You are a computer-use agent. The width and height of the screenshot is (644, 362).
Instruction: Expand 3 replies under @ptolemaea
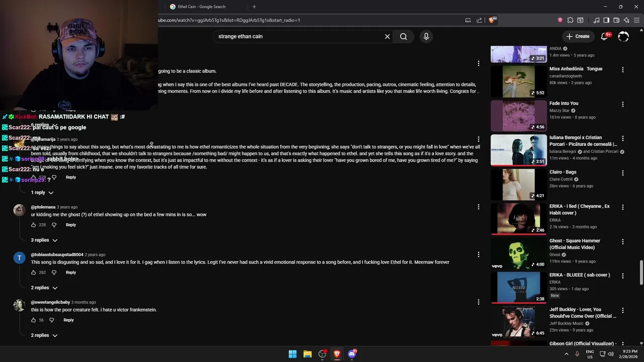[44, 240]
